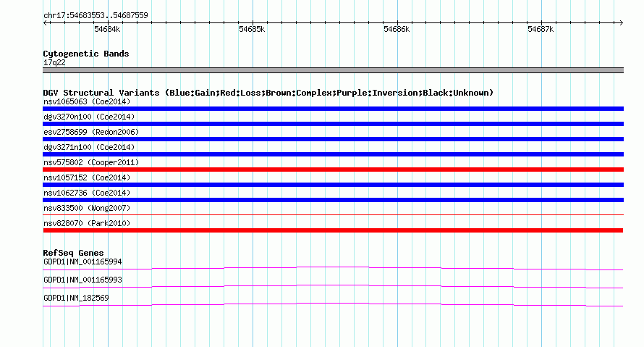Select the dgv3270n100 (Coe2014) label
The image size is (644, 347).
click(x=89, y=117)
